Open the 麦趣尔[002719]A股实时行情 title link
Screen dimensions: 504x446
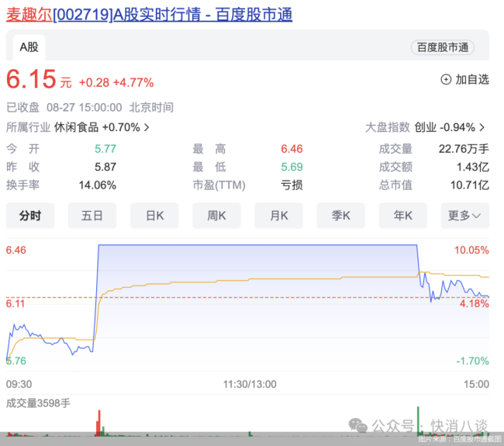tap(149, 15)
